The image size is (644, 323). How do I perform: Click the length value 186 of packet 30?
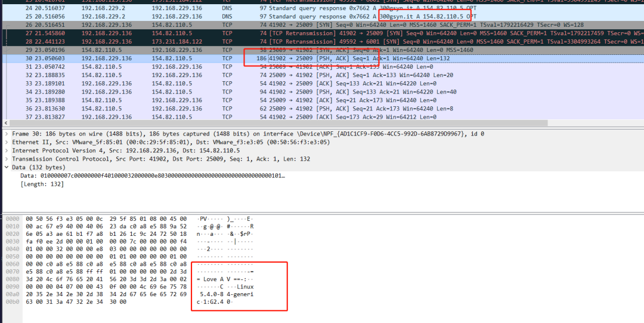[262, 59]
